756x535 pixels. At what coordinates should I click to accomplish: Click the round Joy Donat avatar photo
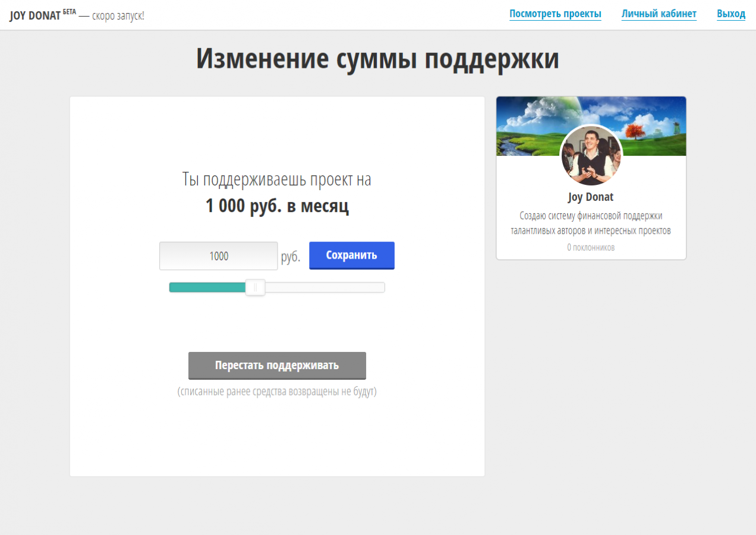click(x=591, y=155)
